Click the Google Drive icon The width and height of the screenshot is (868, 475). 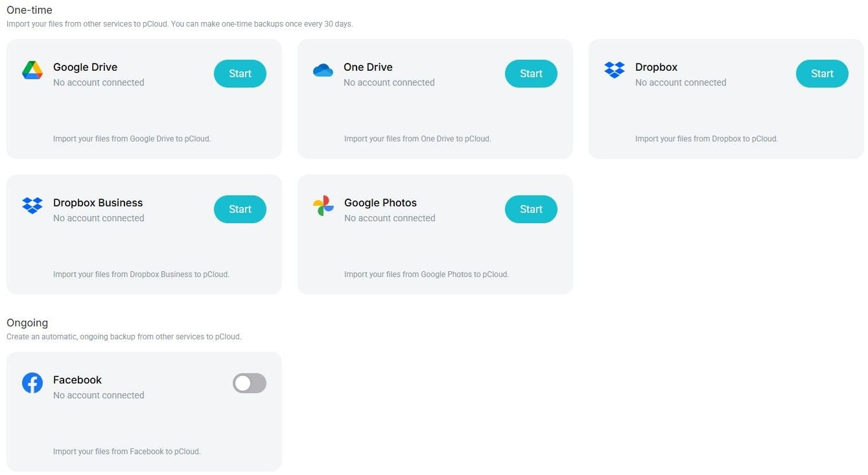click(32, 69)
